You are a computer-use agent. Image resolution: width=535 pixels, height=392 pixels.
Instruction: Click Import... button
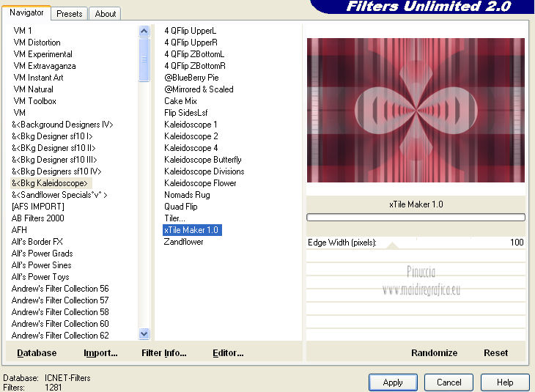(x=100, y=352)
